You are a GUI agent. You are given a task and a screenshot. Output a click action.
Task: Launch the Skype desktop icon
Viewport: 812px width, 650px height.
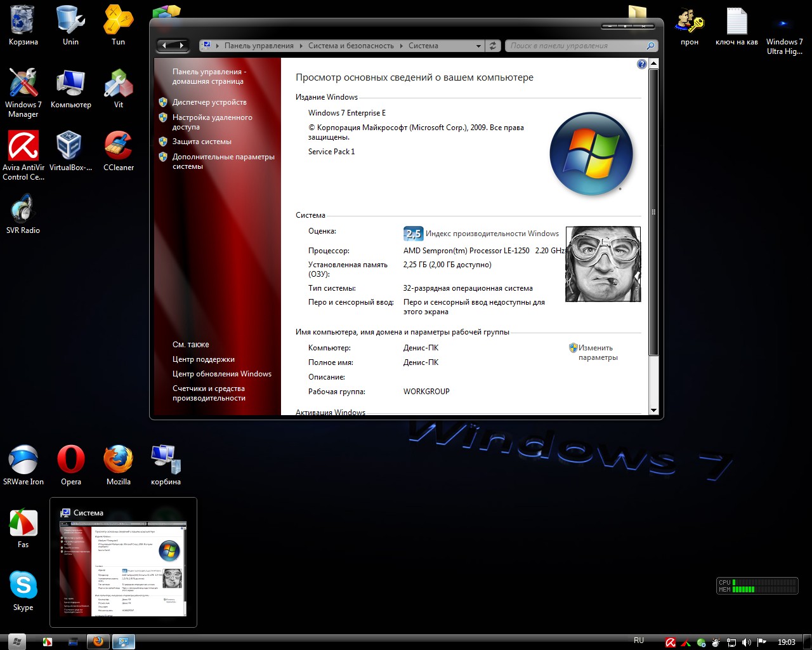click(x=23, y=591)
